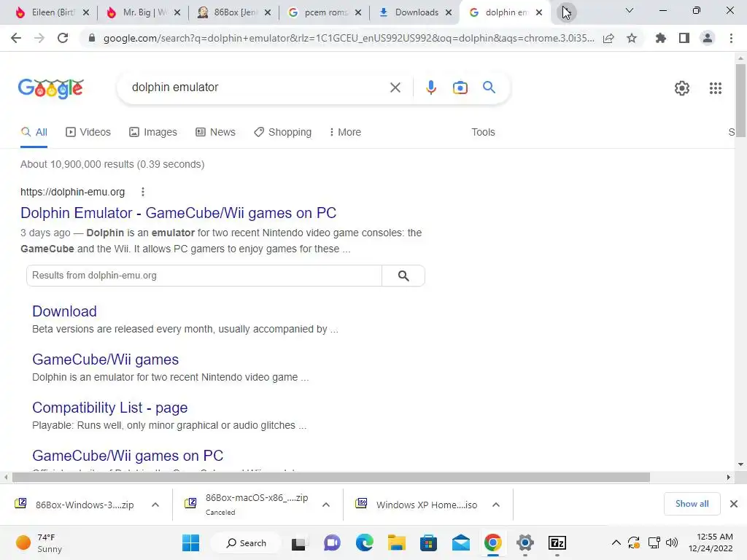Open Google quick settings gear

point(682,88)
